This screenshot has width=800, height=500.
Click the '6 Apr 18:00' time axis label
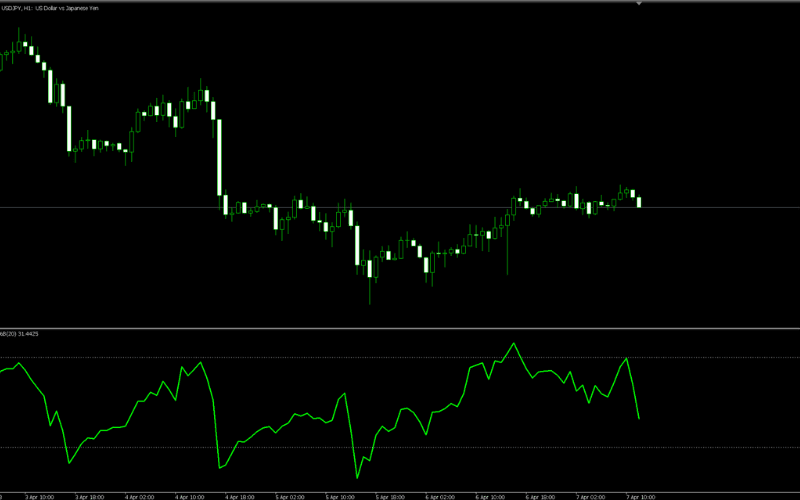click(540, 495)
